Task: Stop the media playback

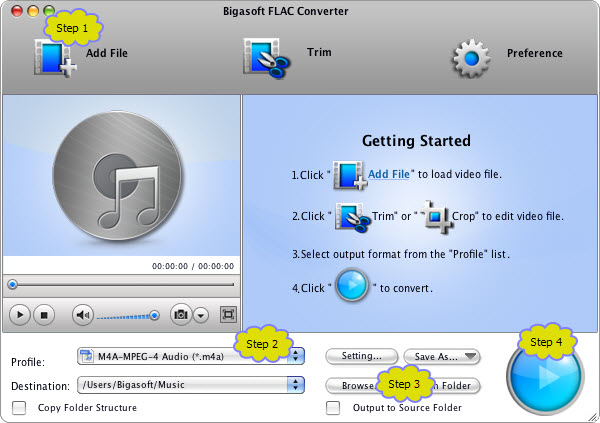Action: click(x=44, y=315)
